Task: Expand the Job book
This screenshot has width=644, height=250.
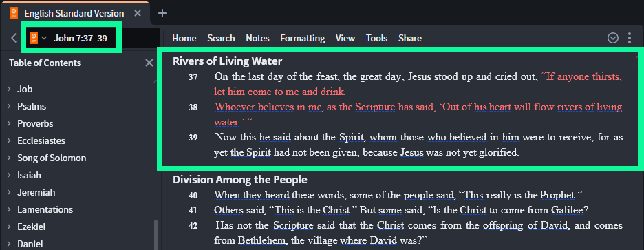Action: click(x=9, y=90)
